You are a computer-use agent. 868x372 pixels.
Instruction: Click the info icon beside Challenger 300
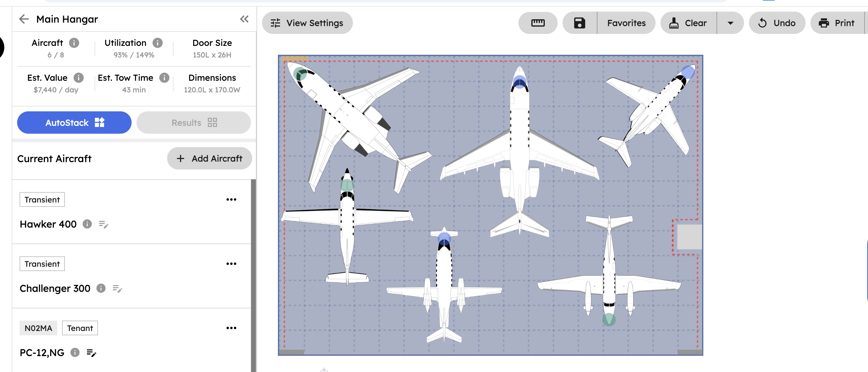coord(101,288)
